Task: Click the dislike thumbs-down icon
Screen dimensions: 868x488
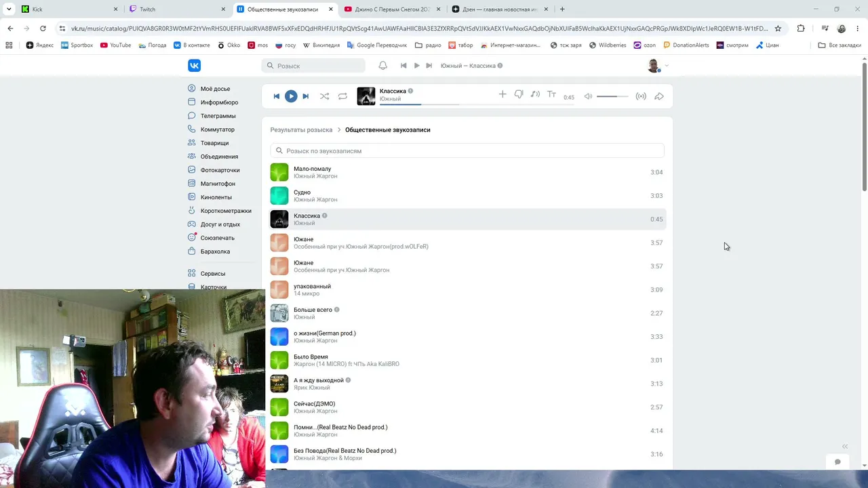Action: (x=519, y=95)
